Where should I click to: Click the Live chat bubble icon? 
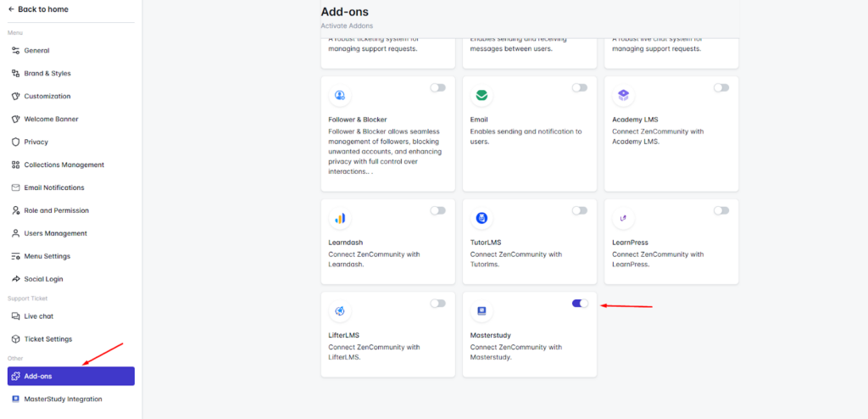coord(15,316)
